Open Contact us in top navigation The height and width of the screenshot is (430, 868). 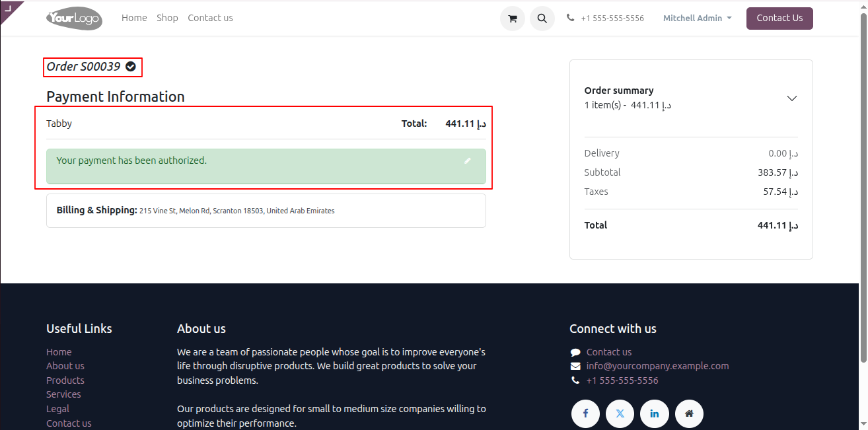click(x=210, y=18)
